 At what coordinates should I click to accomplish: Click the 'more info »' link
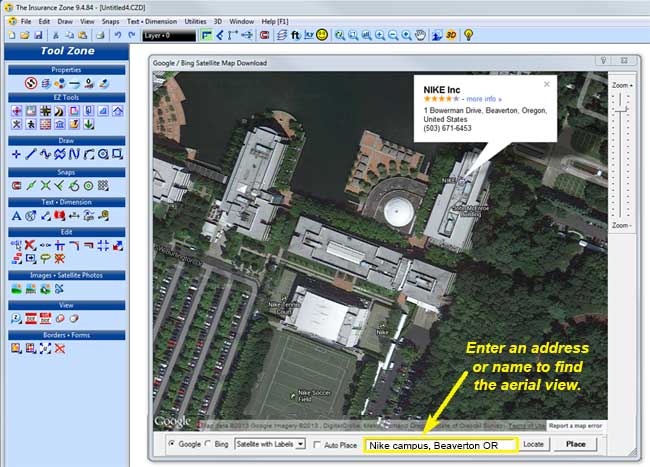487,99
